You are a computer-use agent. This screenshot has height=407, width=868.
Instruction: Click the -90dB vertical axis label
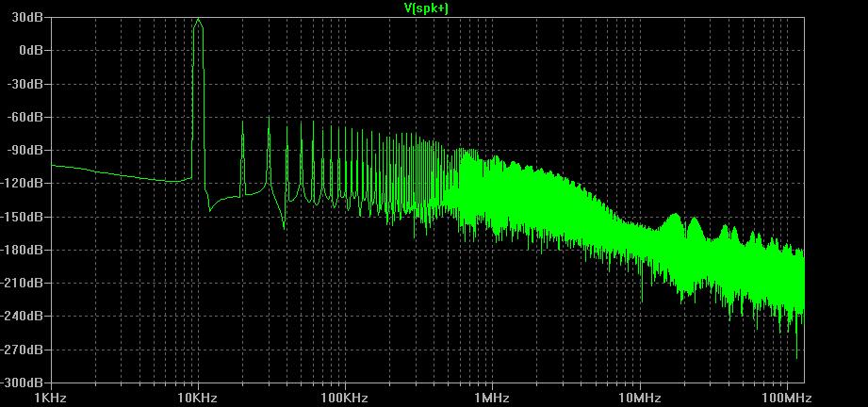(25, 151)
